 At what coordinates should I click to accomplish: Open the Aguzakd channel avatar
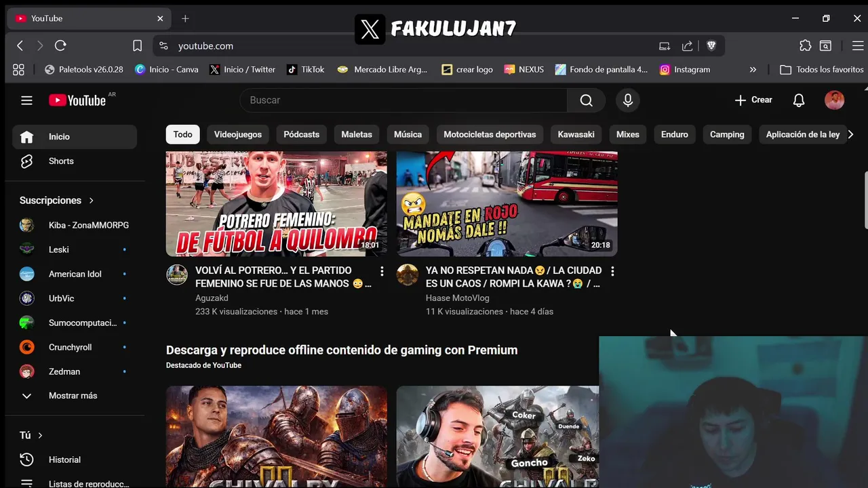pyautogui.click(x=177, y=274)
